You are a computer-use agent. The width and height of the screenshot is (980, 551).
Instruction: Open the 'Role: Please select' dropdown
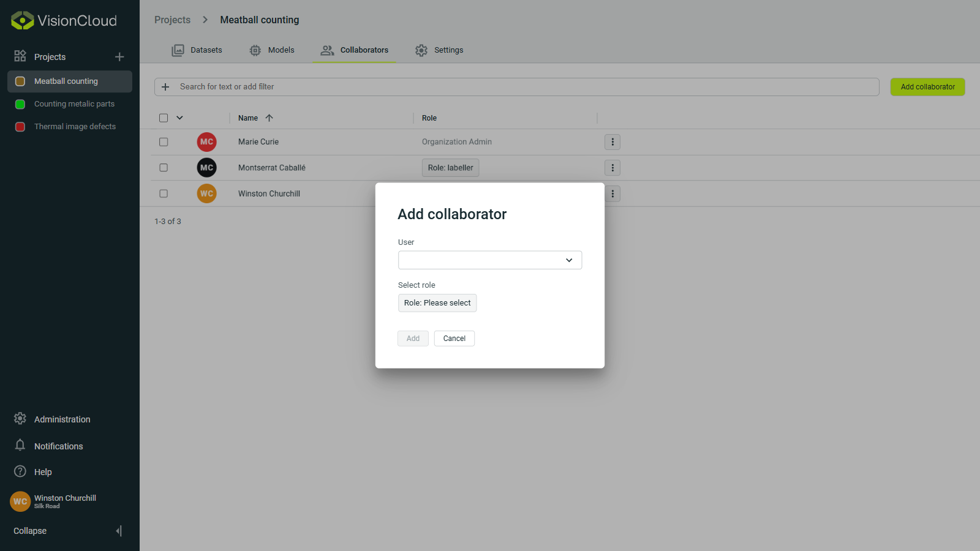click(x=437, y=302)
